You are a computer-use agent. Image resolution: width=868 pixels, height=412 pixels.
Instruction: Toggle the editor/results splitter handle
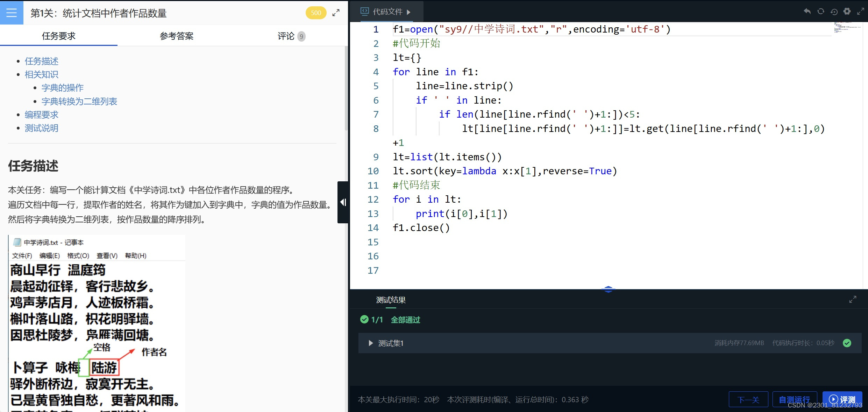click(x=609, y=289)
